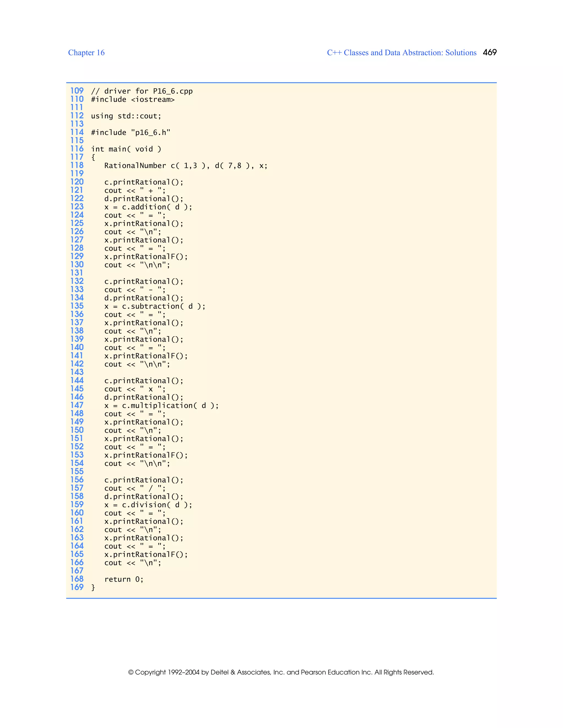The image size is (563, 728).
Task: Click 'c.printRational();' on line 120
Action: (x=144, y=182)
